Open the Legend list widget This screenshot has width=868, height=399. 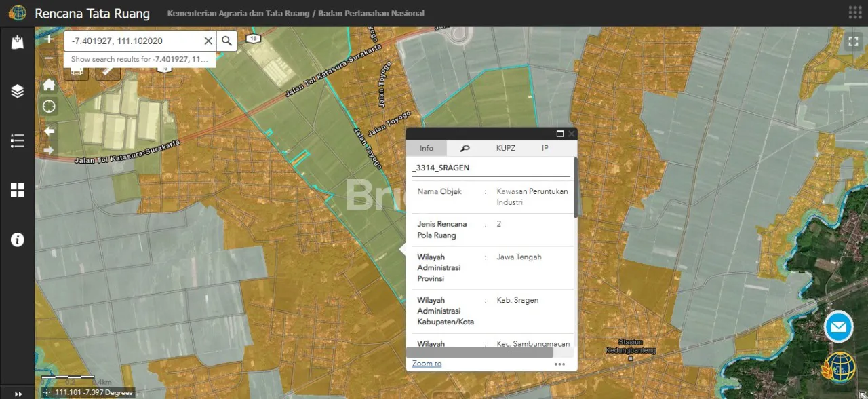(17, 140)
